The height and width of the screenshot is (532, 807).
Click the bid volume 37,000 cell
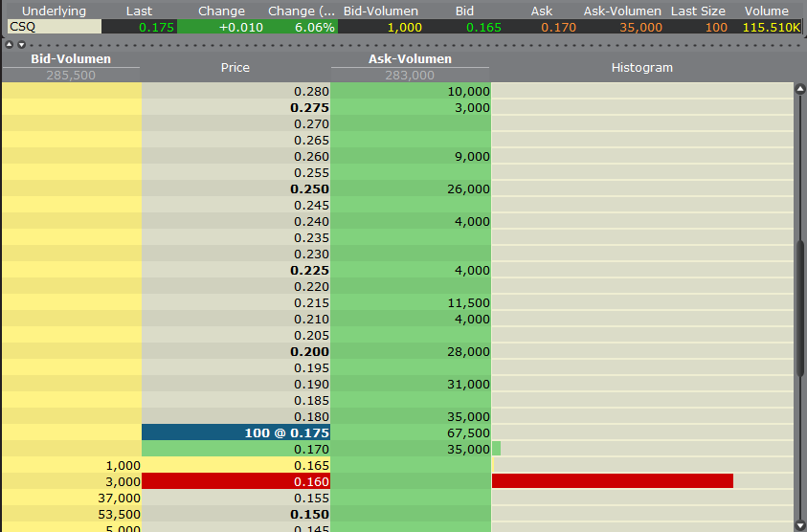(x=71, y=498)
